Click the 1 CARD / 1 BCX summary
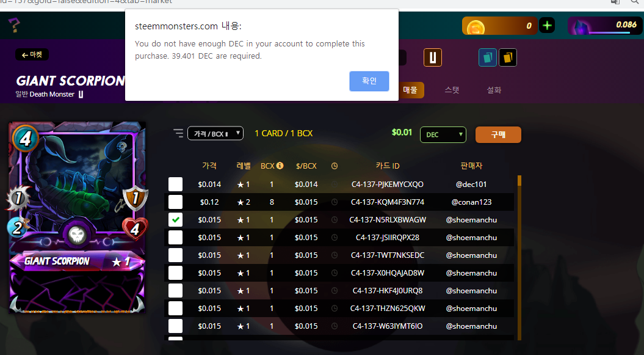The image size is (644, 355). 283,133
